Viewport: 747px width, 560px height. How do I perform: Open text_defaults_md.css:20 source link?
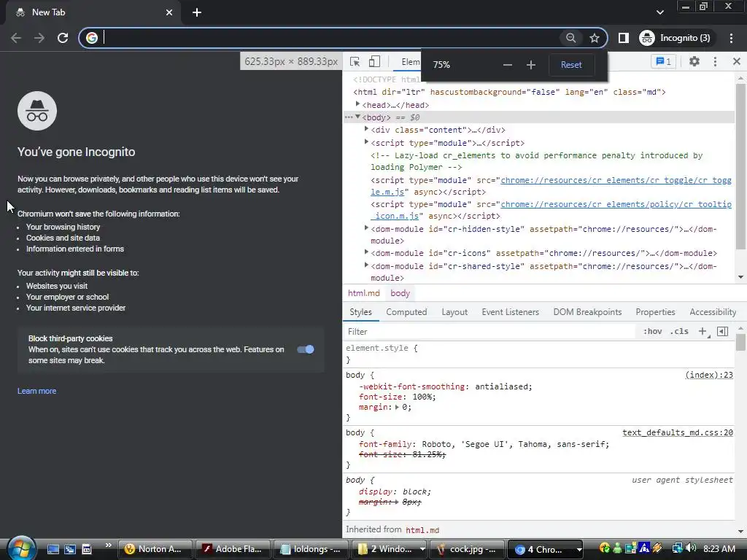[678, 432]
